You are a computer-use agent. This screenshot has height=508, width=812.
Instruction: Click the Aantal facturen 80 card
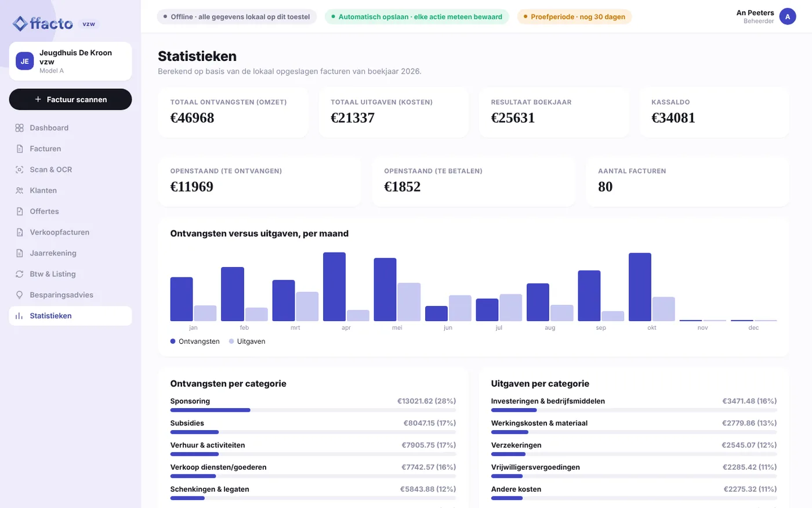pyautogui.click(x=687, y=181)
